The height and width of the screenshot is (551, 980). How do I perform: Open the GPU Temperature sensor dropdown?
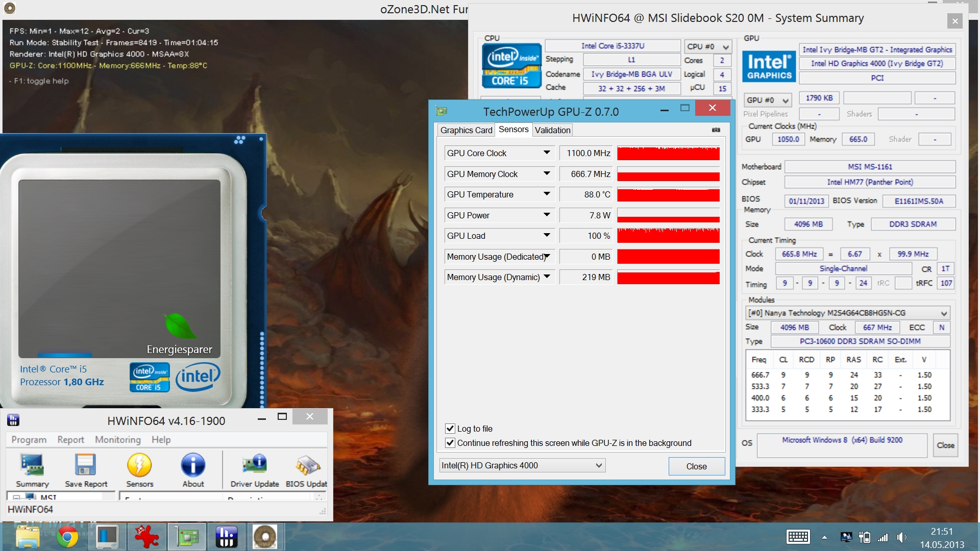[547, 194]
